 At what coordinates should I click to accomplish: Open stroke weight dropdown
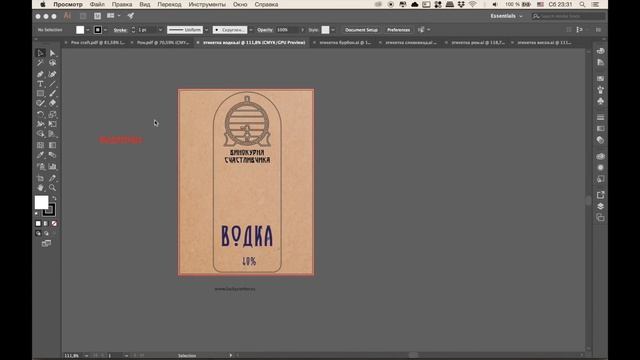click(160, 30)
